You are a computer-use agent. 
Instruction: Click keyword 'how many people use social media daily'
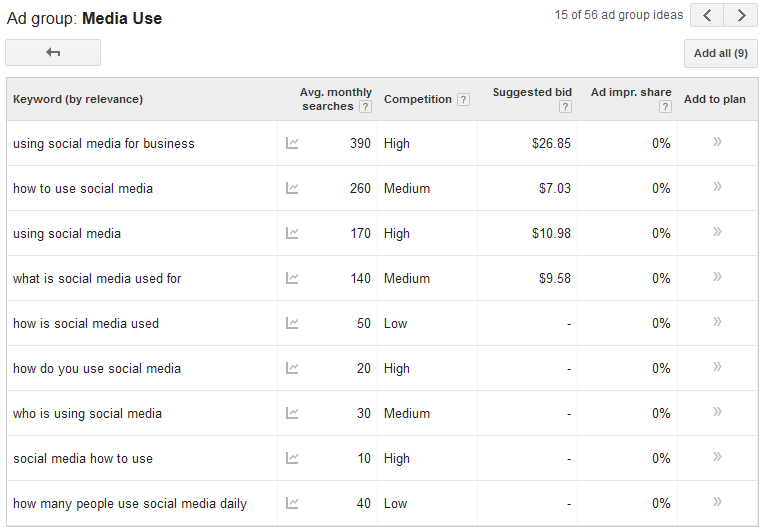(130, 503)
